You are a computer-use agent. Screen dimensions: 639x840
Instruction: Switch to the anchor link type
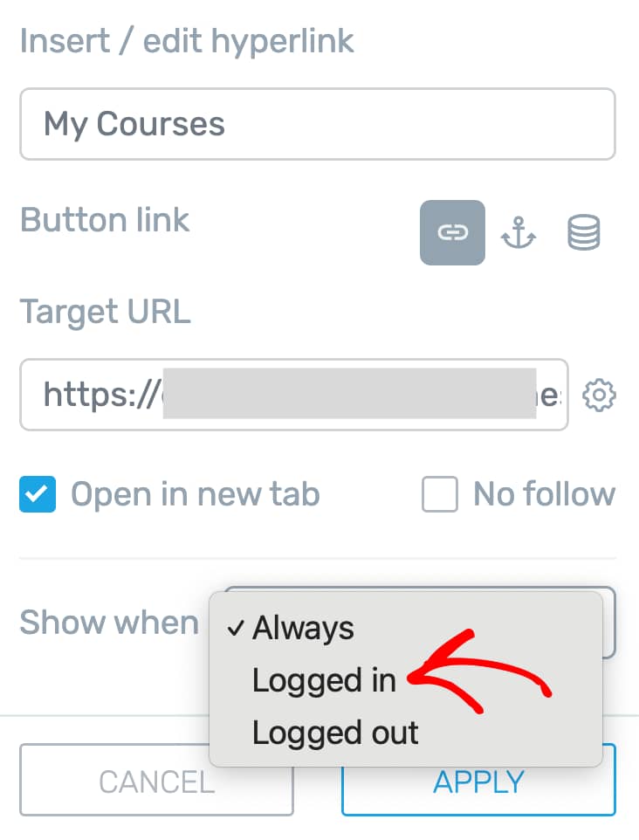pyautogui.click(x=518, y=232)
